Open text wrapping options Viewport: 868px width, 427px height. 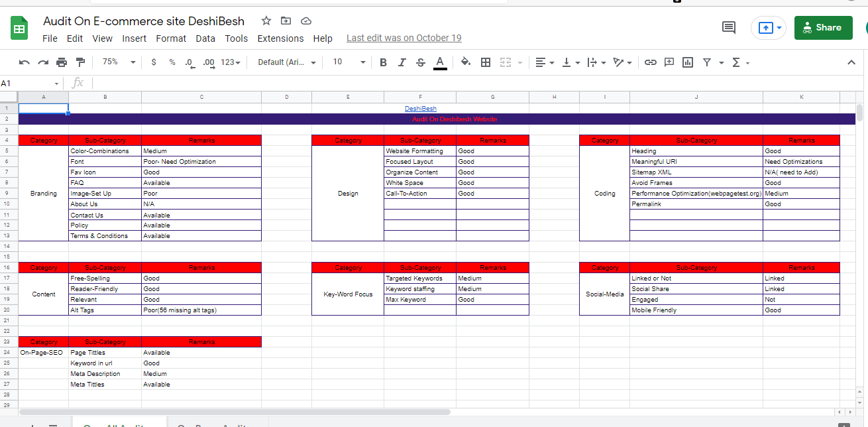click(596, 62)
